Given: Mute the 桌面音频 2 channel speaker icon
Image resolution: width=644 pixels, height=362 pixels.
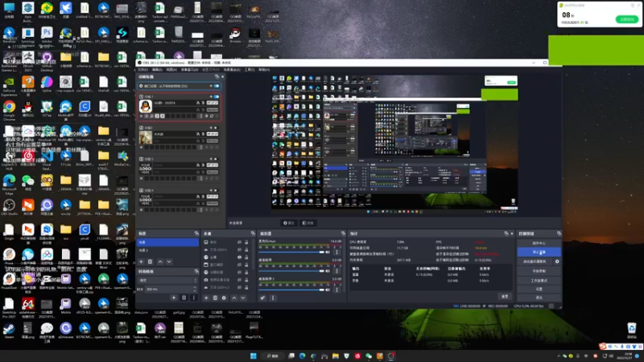Looking at the screenshot, I should [x=328, y=290].
